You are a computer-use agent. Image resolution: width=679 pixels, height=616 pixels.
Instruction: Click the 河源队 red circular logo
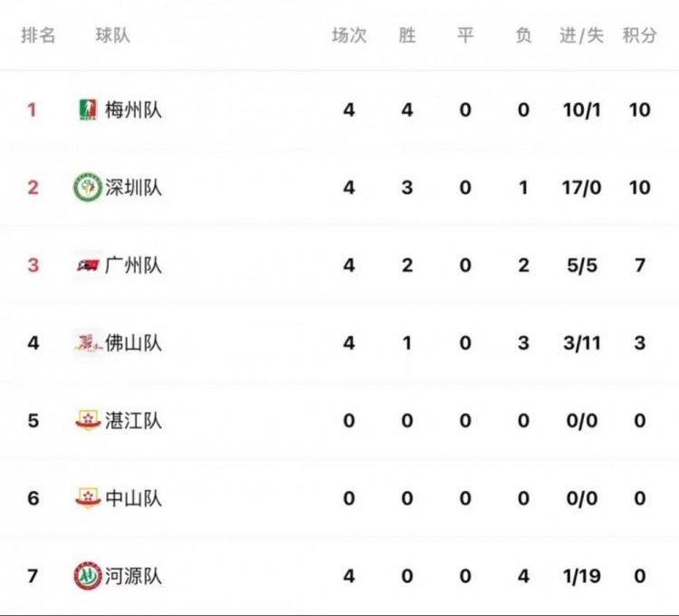tap(88, 576)
